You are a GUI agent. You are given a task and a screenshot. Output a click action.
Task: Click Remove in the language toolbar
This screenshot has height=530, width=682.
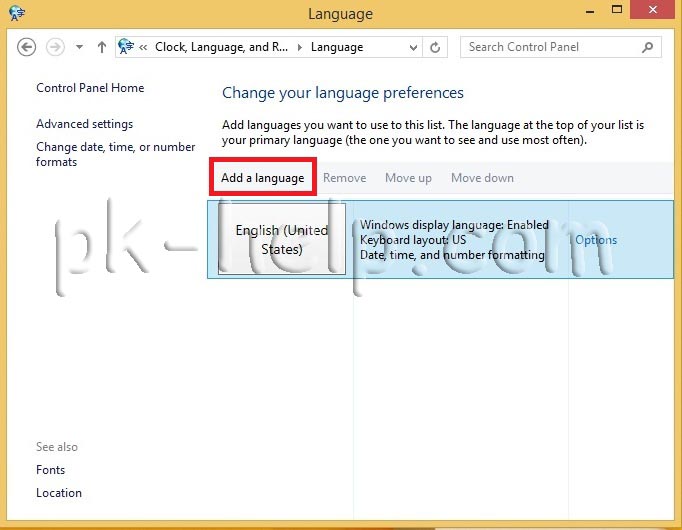[x=344, y=178]
